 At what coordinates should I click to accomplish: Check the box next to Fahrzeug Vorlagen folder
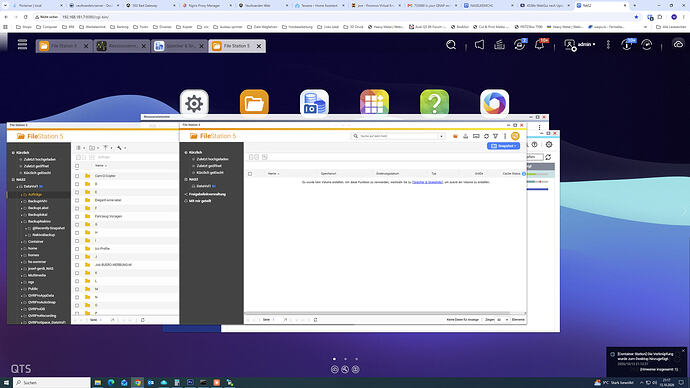pyautogui.click(x=77, y=216)
